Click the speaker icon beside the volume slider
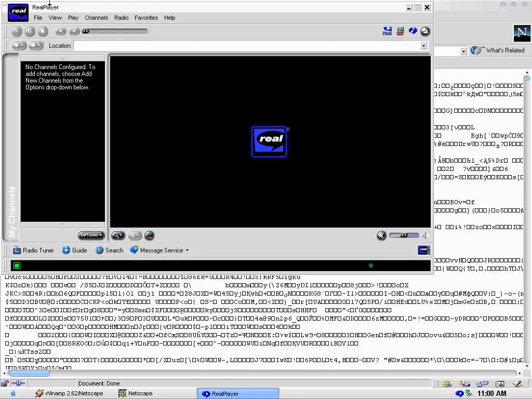The image size is (532, 399). (x=425, y=235)
